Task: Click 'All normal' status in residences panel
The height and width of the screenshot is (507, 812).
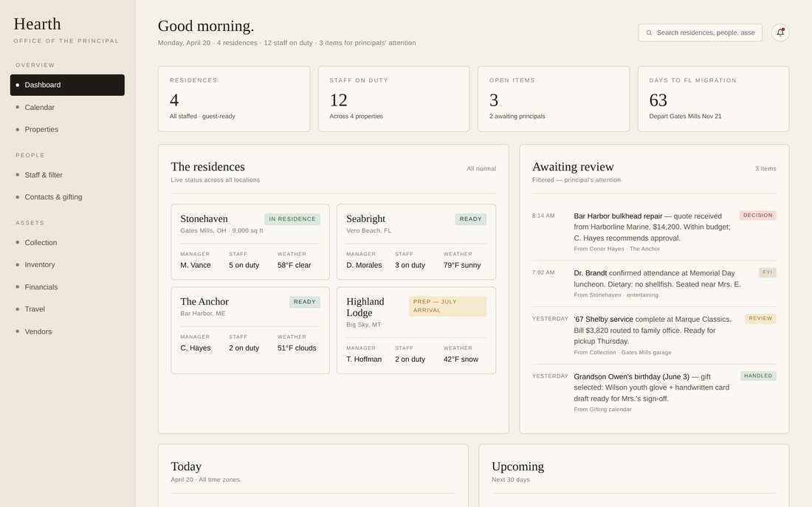Action: [x=481, y=169]
